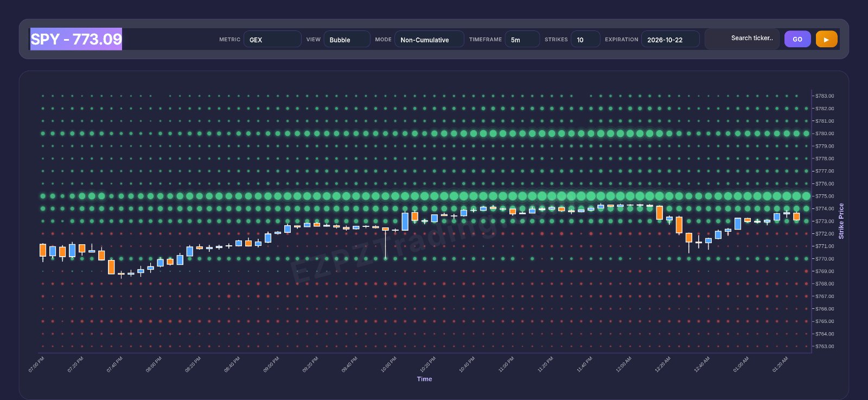Select the $779.00 strike axis label

(825, 146)
